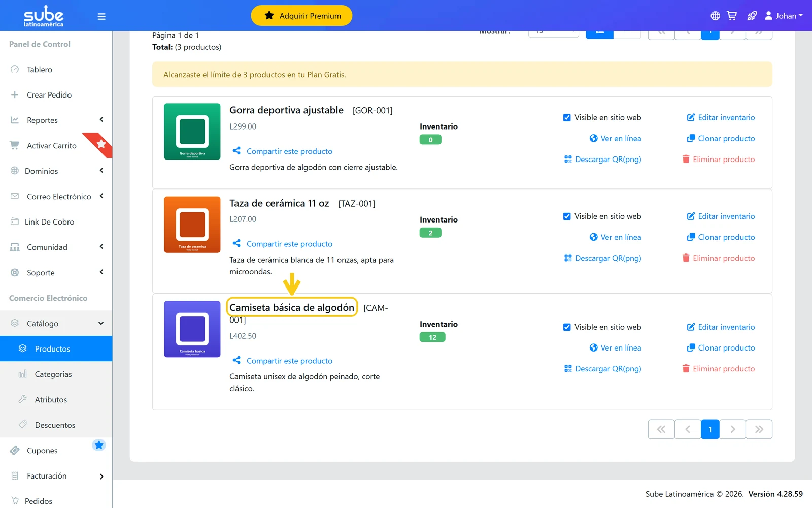Click trash icon for Taza de cerámica
812x508 pixels.
click(x=686, y=258)
